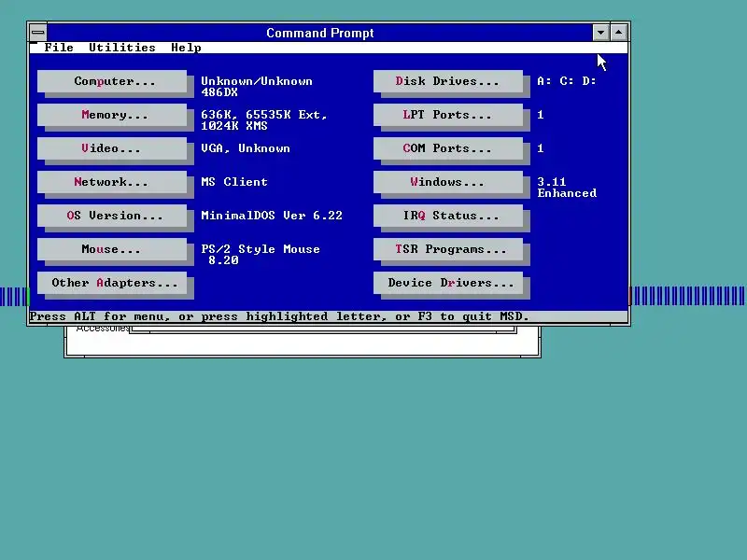The image size is (747, 560).
Task: Click the Accessories group in background window
Action: tap(102, 329)
